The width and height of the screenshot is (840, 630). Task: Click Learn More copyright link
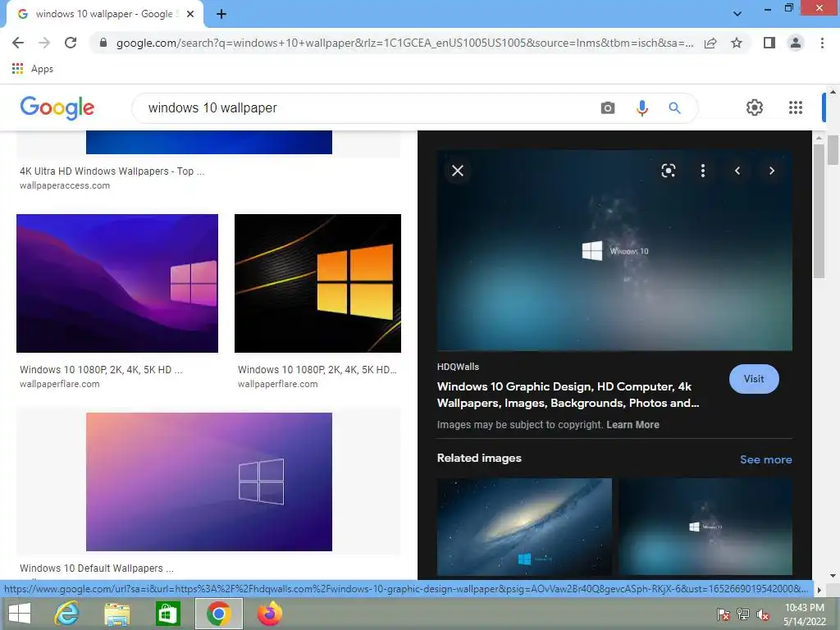pos(632,425)
